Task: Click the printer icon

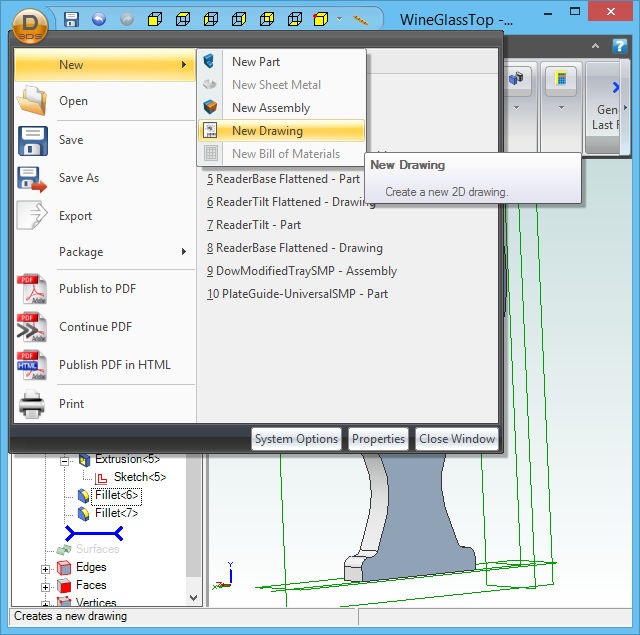Action: (x=32, y=404)
